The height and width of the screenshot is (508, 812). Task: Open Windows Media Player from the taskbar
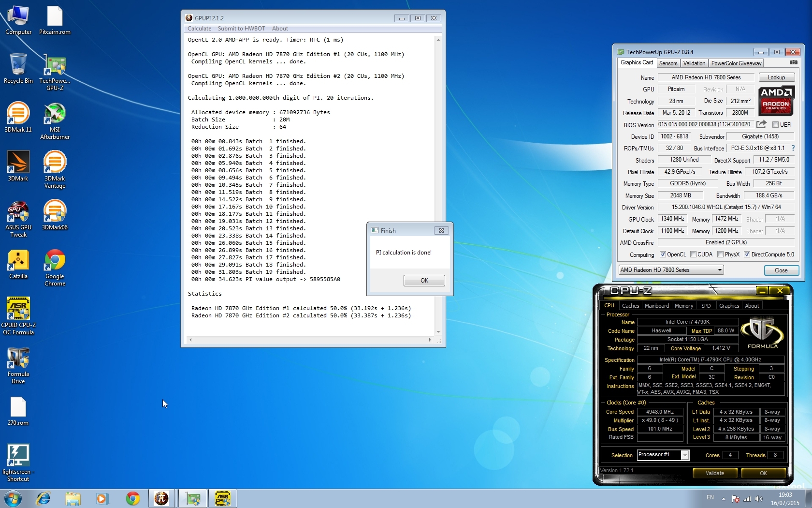(x=102, y=498)
